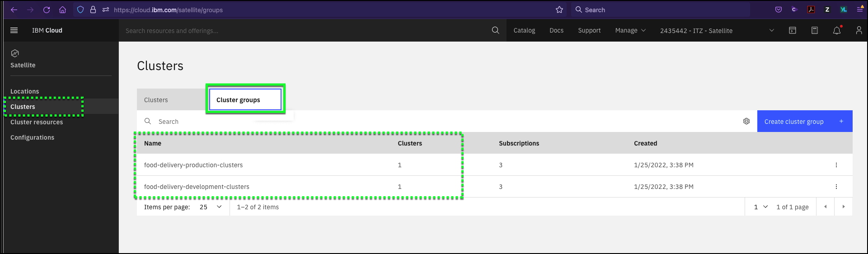The image size is (868, 254).
Task: Go to Configurations in the sidebar
Action: 32,137
